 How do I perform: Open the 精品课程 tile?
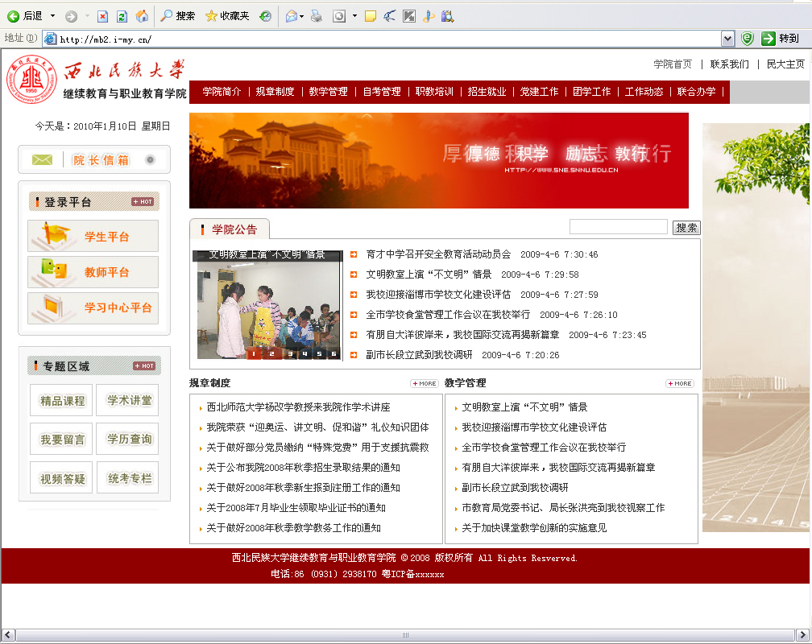click(61, 400)
